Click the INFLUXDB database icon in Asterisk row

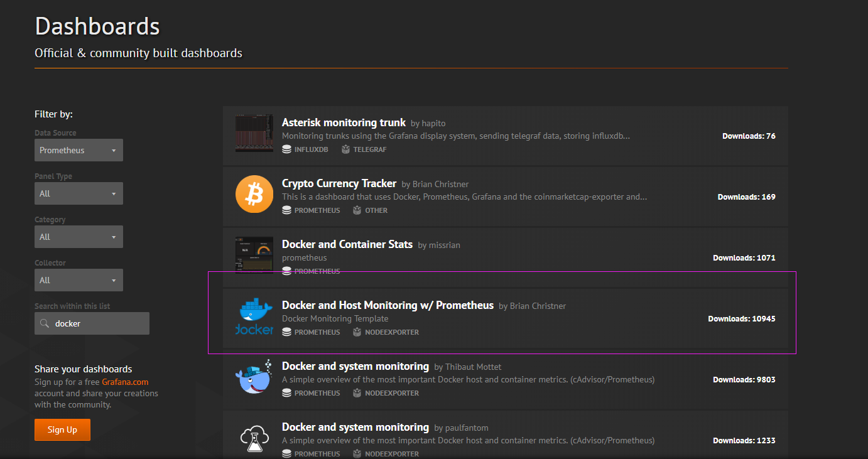point(286,149)
